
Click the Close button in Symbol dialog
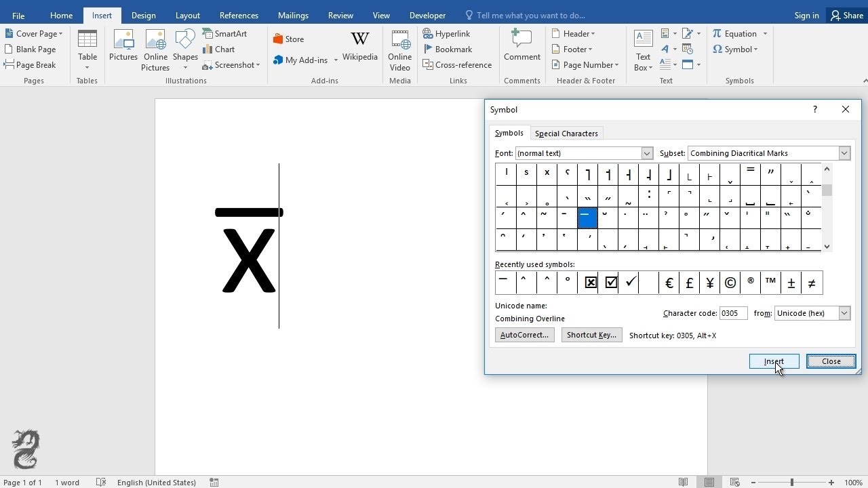tap(831, 361)
